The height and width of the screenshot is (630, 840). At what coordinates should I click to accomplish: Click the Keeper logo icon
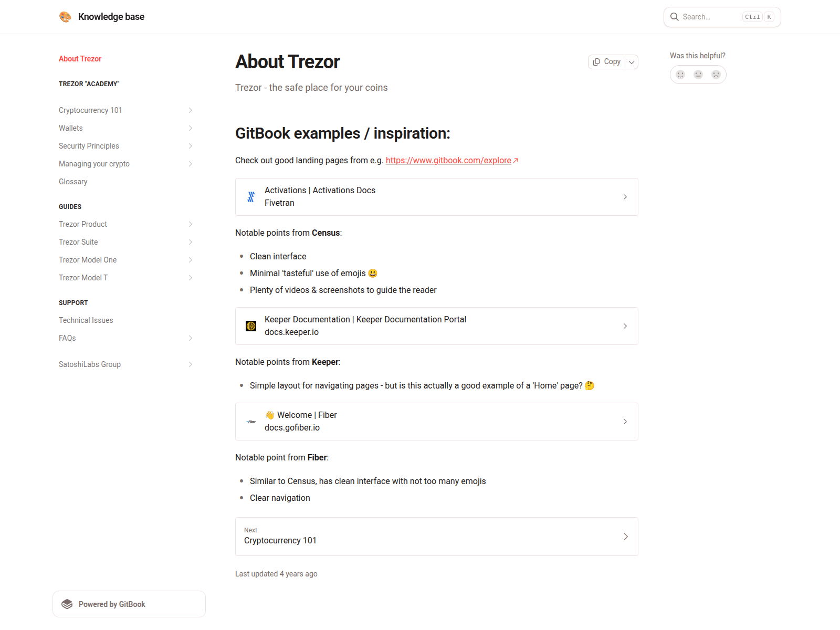coord(251,326)
